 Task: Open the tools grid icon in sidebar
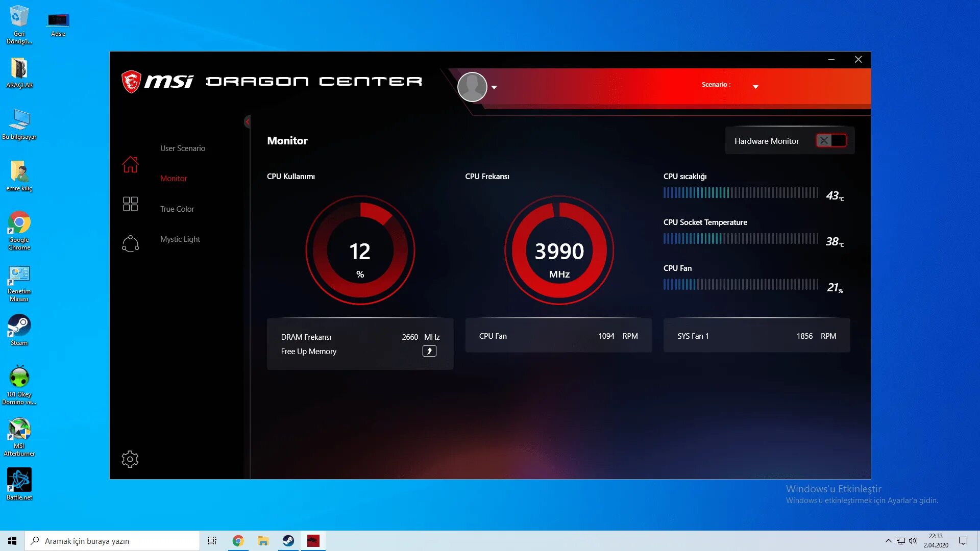(130, 204)
